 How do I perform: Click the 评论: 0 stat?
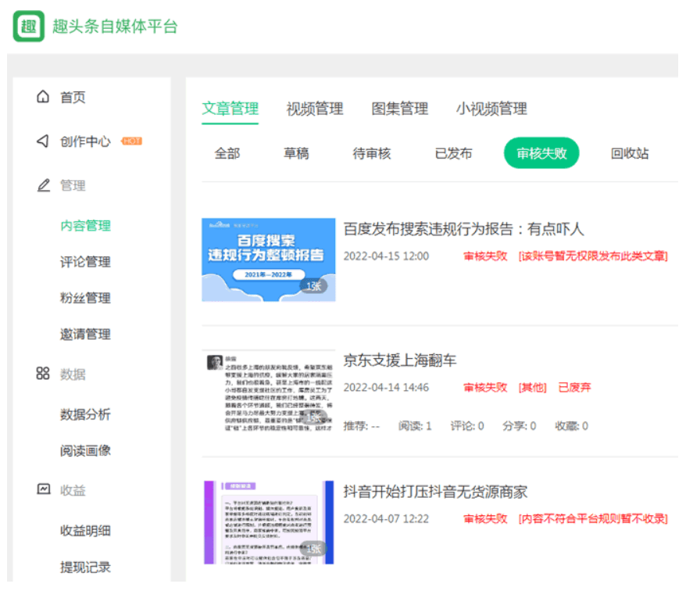tap(467, 425)
